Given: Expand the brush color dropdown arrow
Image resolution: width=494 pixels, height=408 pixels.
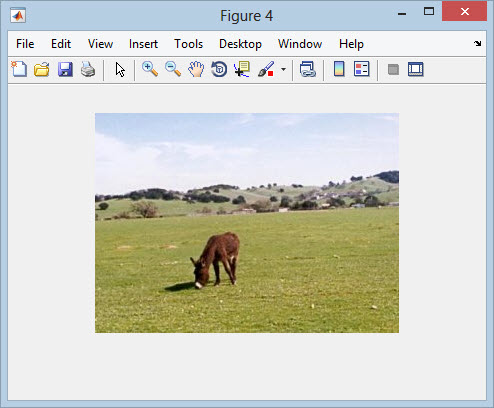Looking at the screenshot, I should point(283,70).
